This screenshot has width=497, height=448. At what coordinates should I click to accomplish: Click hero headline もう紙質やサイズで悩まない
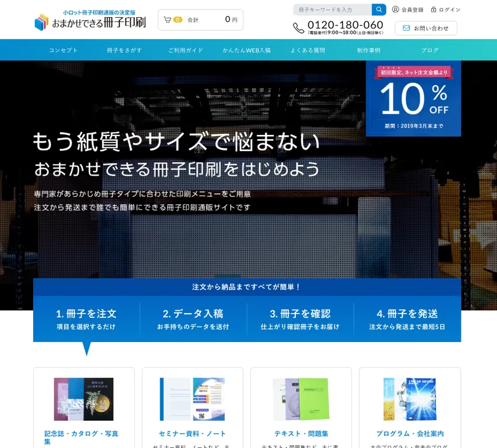pyautogui.click(x=176, y=141)
